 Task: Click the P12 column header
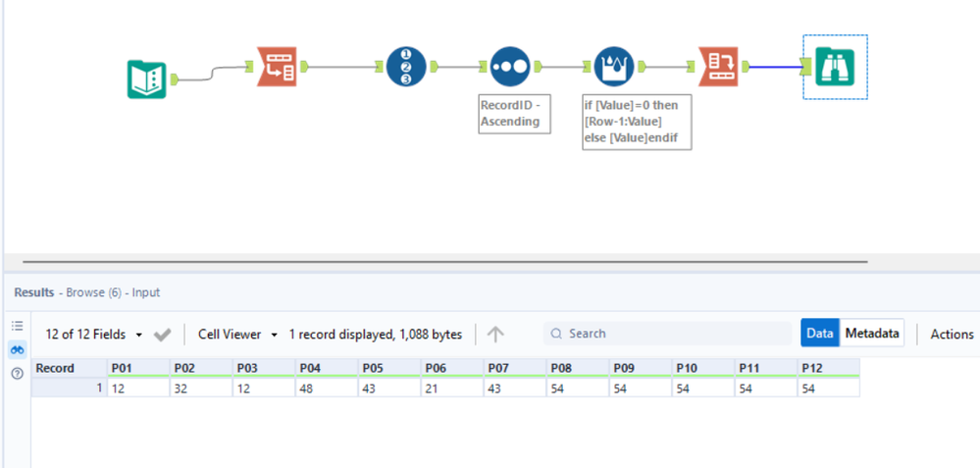click(829, 368)
